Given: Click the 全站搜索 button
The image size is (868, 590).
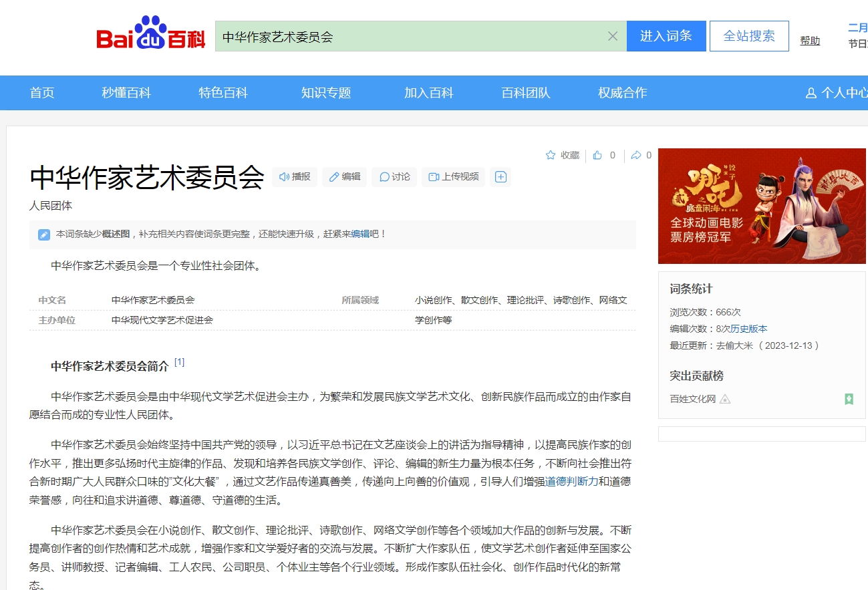Looking at the screenshot, I should click(749, 36).
